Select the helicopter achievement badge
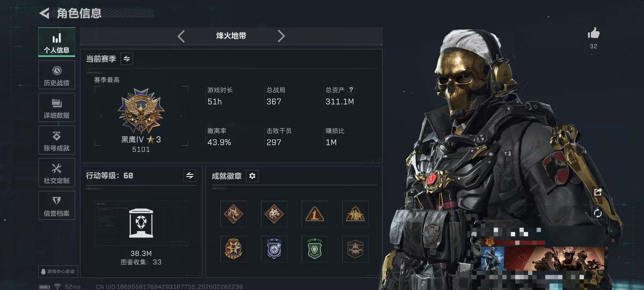The height and width of the screenshot is (290, 644). click(355, 249)
